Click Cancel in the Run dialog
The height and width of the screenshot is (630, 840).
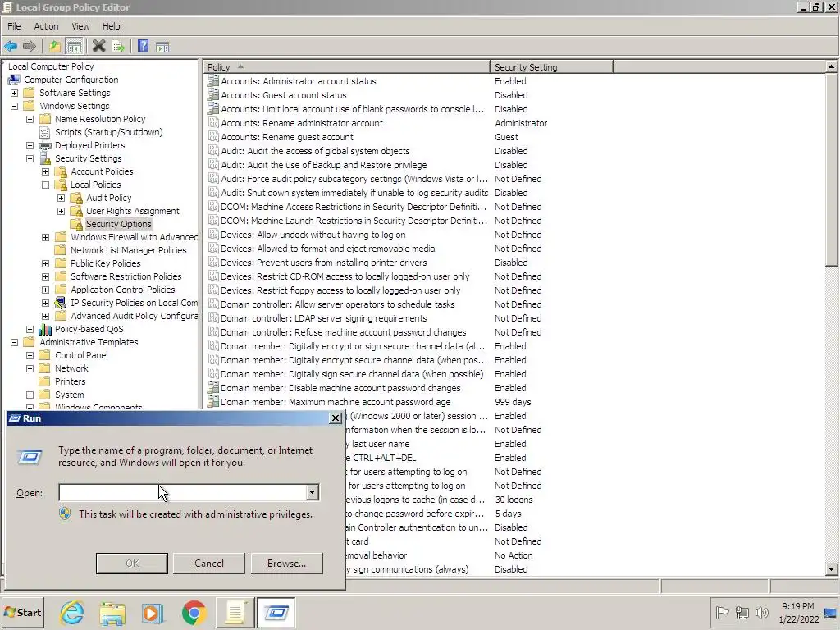pos(209,563)
